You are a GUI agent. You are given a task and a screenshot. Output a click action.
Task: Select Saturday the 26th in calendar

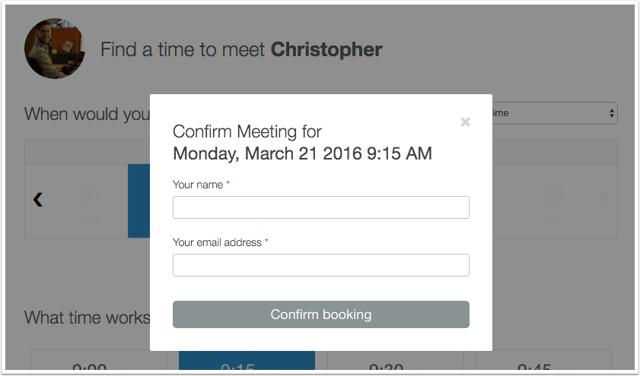point(553,202)
